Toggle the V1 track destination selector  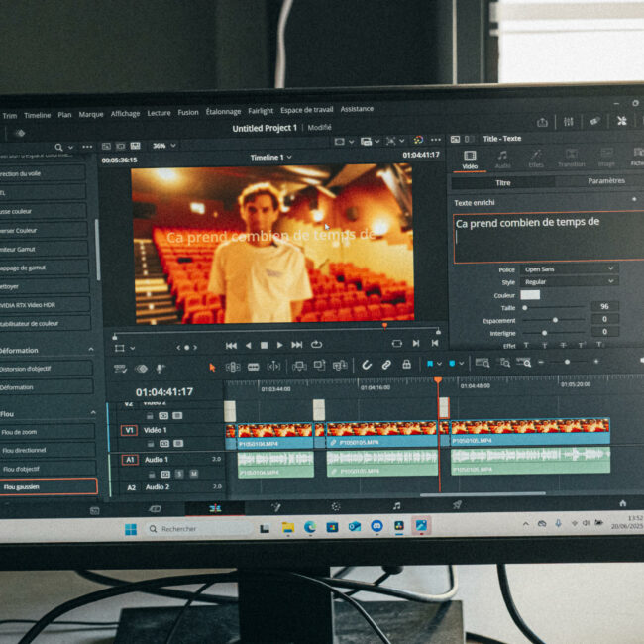tap(129, 430)
